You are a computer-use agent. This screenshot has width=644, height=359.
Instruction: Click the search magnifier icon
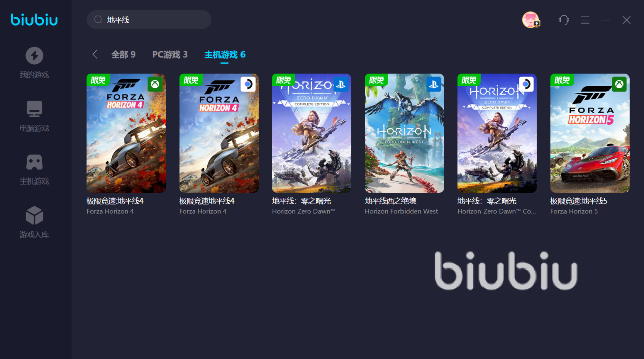pyautogui.click(x=98, y=20)
